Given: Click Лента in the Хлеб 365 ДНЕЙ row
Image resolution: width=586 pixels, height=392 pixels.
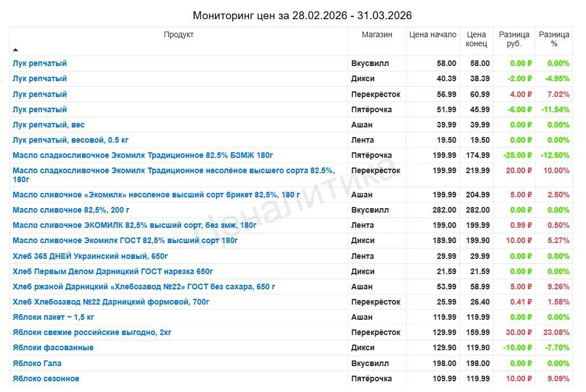Looking at the screenshot, I should (363, 256).
